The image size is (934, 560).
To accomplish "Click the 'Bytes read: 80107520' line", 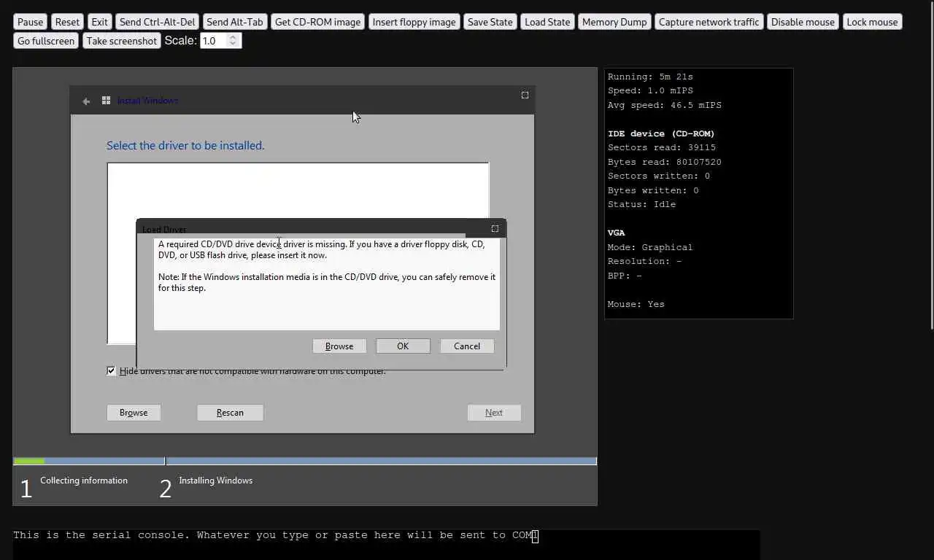I will pos(665,162).
